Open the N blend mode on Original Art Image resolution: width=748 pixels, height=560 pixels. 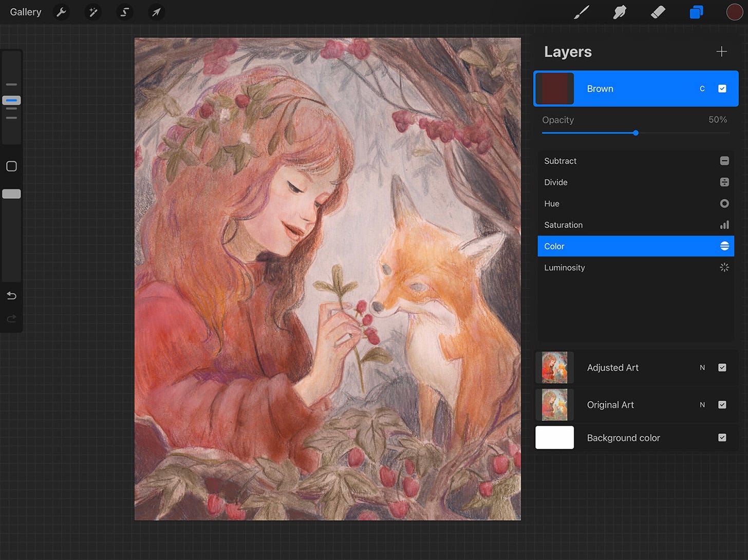pyautogui.click(x=702, y=404)
